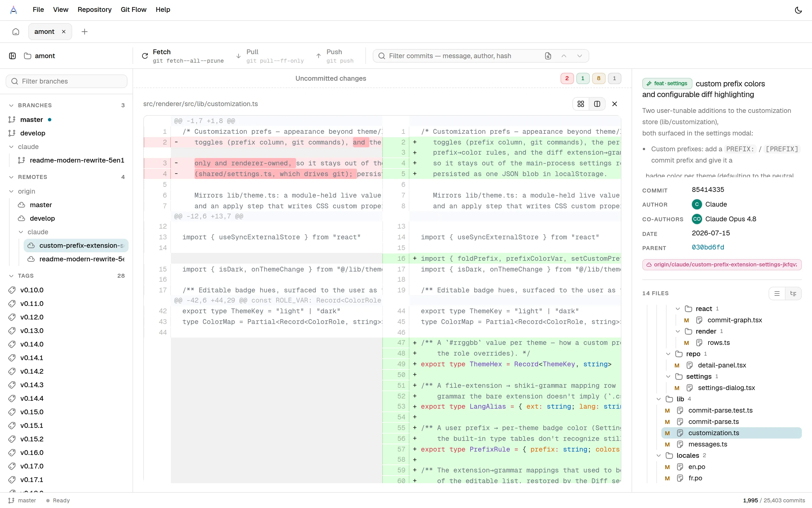
Task: Click the Pull button label
Action: pos(252,52)
